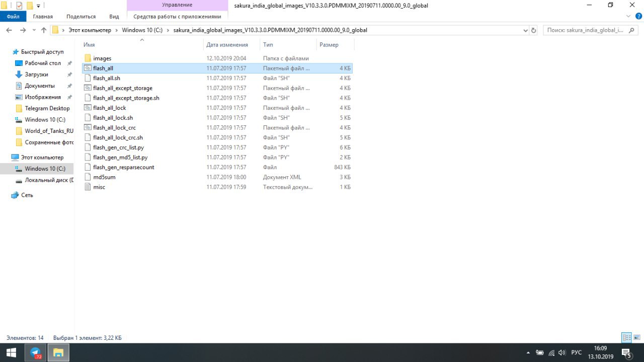Select the flash_all_lock_crc batch file icon

88,127
